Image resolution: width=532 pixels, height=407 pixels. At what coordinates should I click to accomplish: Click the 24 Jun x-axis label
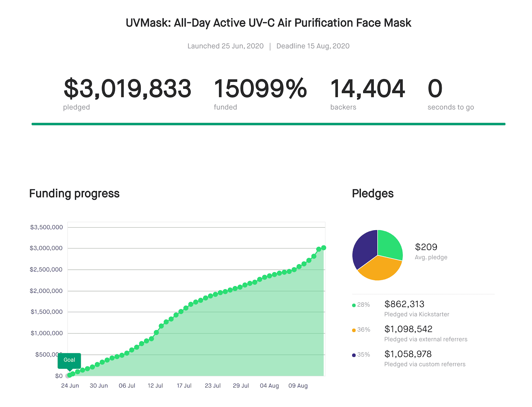pyautogui.click(x=70, y=386)
